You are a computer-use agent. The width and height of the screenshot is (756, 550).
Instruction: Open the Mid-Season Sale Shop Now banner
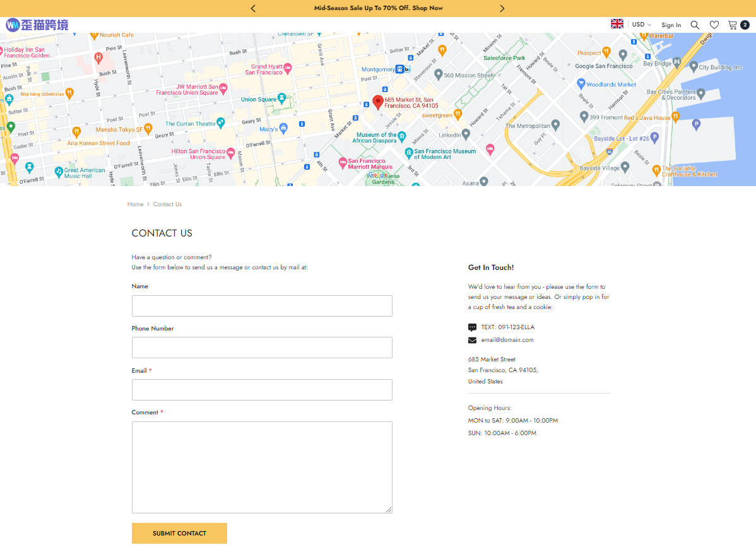[x=378, y=8]
